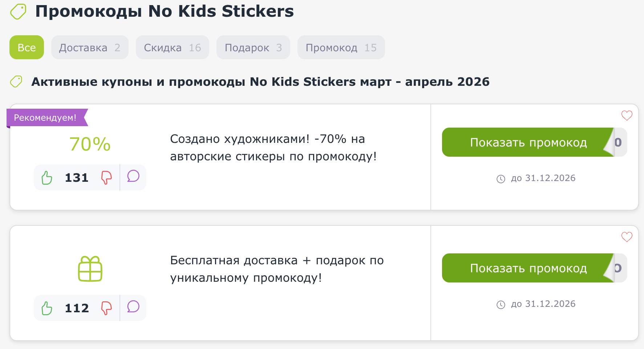Click the tag icon beside the Промокоды heading
Viewport: 644px width, 349px height.
click(18, 12)
